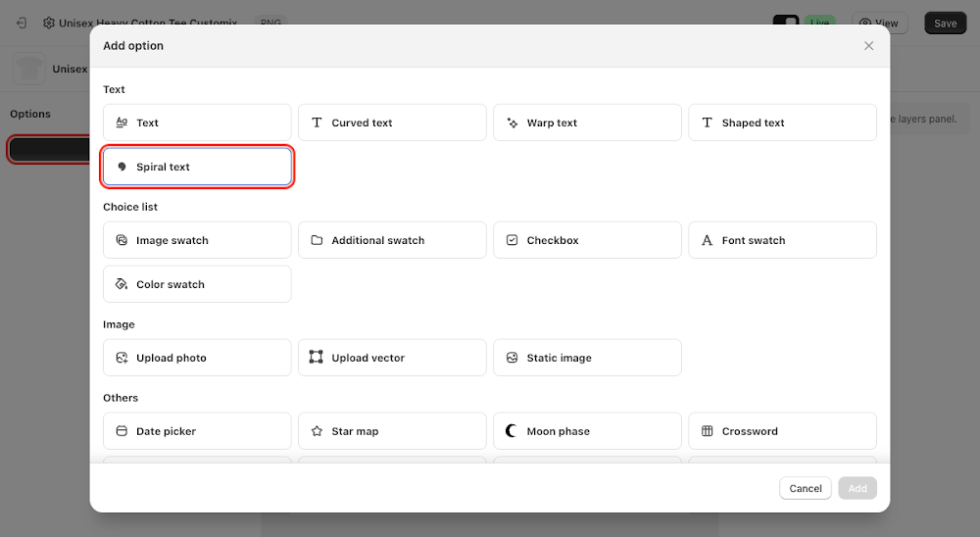Pick the Static image option
This screenshot has height=537, width=980.
pyautogui.click(x=587, y=358)
